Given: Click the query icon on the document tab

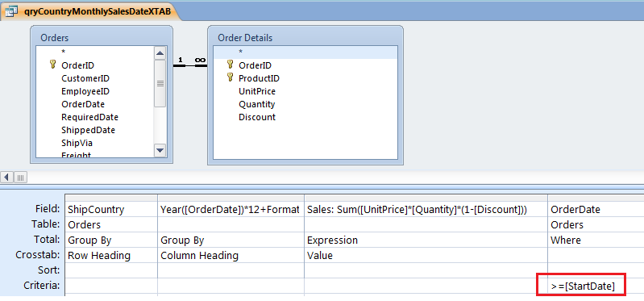Looking at the screenshot, I should click(11, 11).
